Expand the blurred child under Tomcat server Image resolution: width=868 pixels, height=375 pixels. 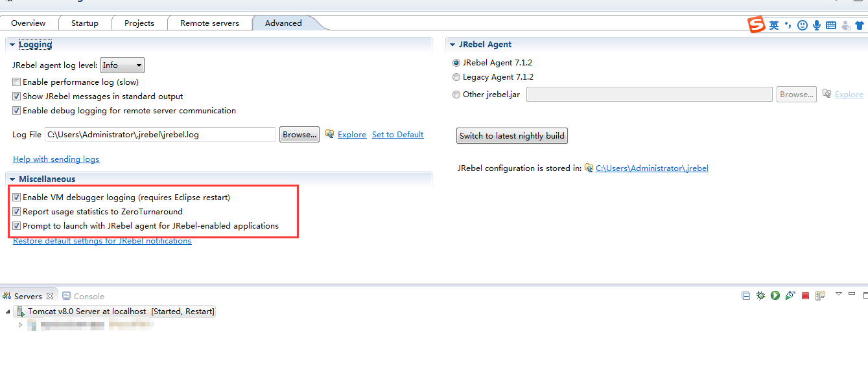coord(21,324)
